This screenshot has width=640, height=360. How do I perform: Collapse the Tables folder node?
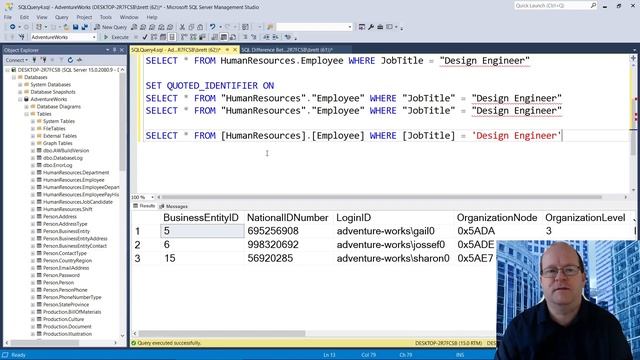[27, 114]
